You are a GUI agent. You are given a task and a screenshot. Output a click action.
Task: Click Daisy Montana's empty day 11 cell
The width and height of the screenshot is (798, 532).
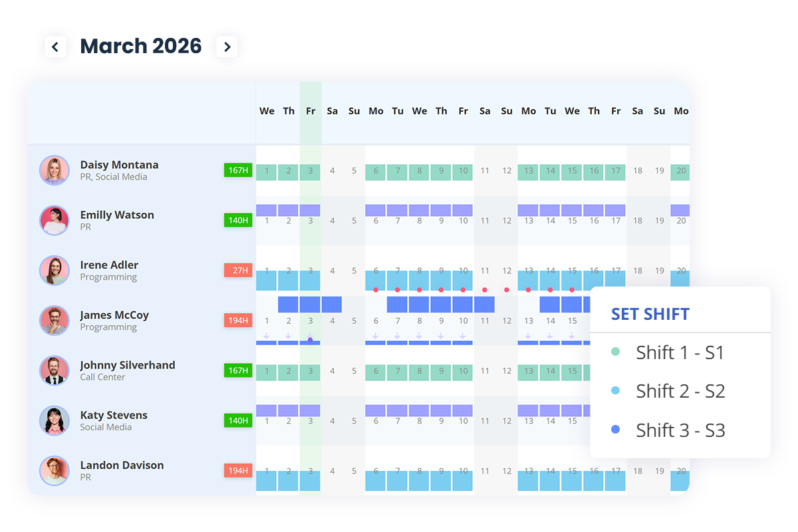pos(485,171)
